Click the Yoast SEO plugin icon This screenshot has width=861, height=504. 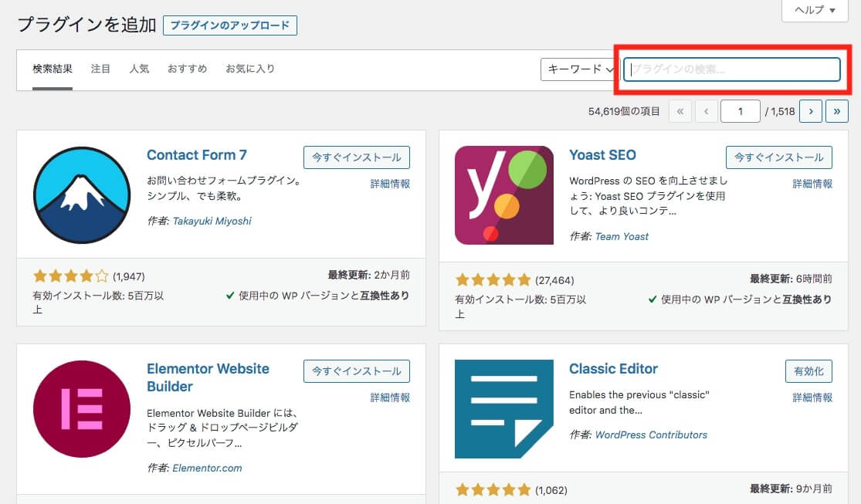point(504,195)
